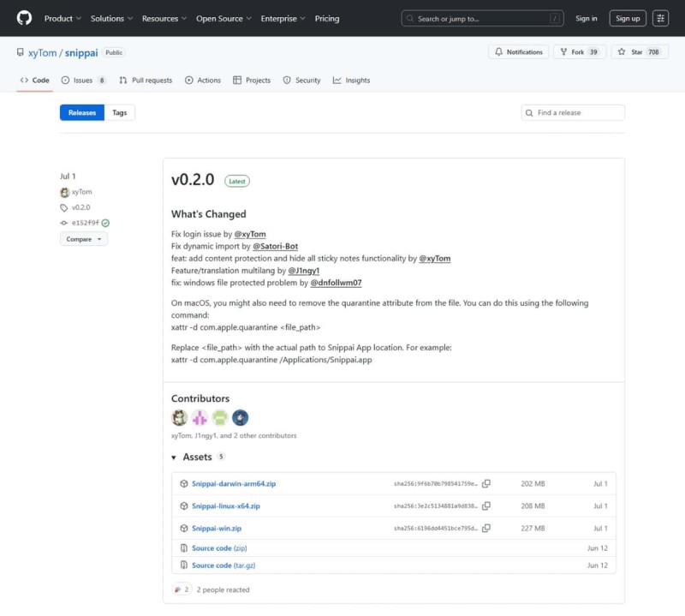
Task: Go to the Actions tab
Action: 203,81
